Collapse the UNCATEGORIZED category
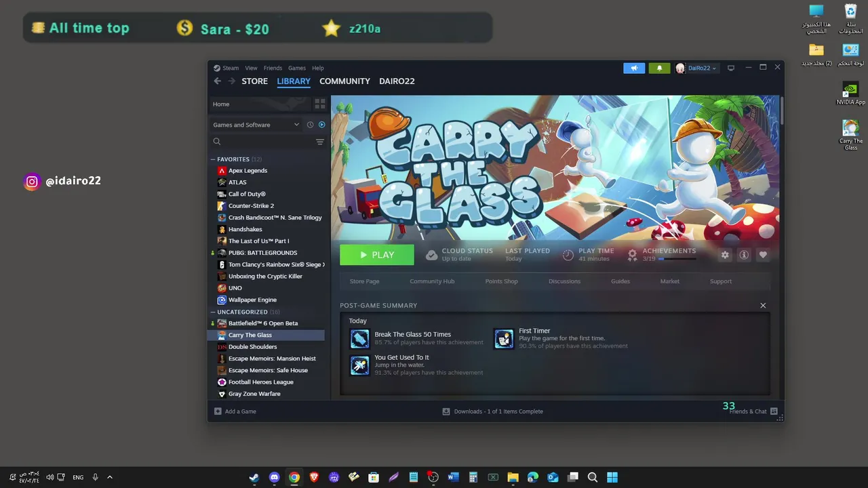The height and width of the screenshot is (488, 868). [213, 312]
